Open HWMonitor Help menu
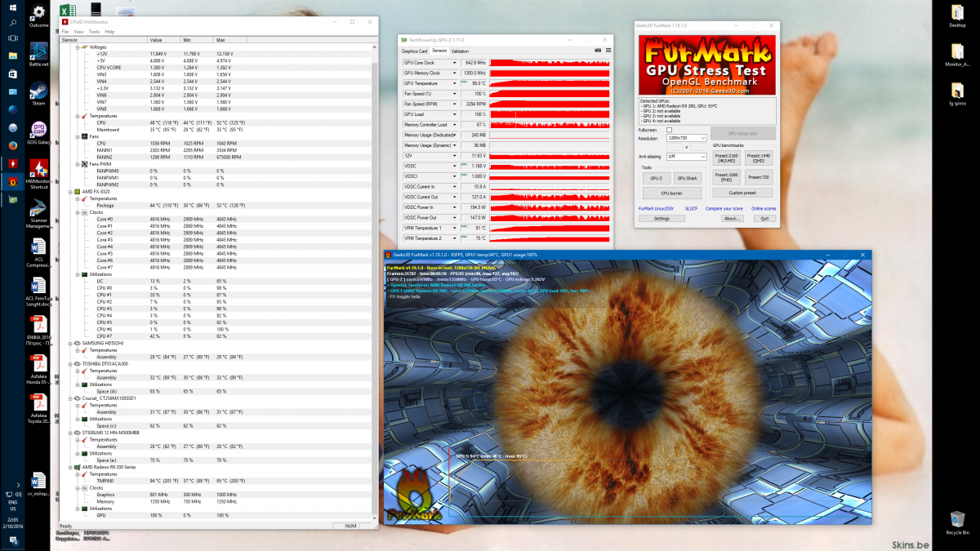 109,31
